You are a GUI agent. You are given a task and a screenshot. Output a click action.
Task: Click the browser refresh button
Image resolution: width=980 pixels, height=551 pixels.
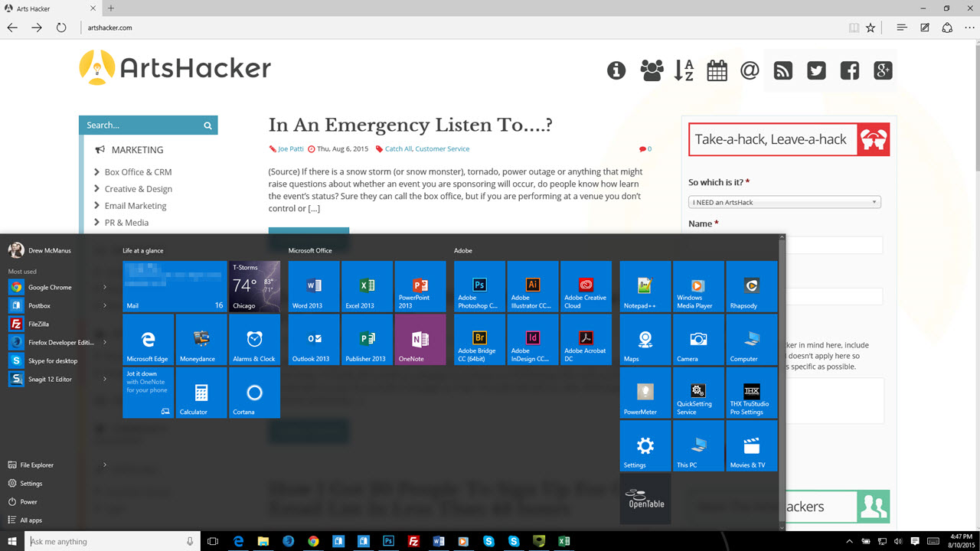point(61,28)
